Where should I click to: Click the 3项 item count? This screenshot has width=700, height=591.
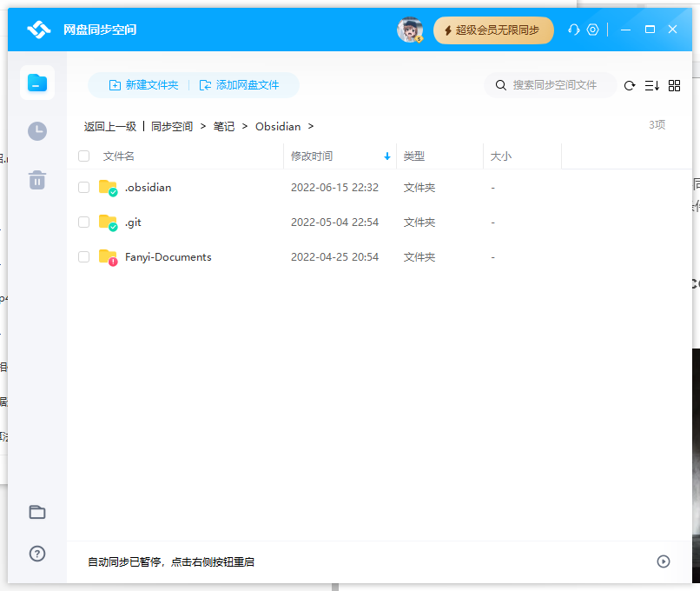point(657,124)
